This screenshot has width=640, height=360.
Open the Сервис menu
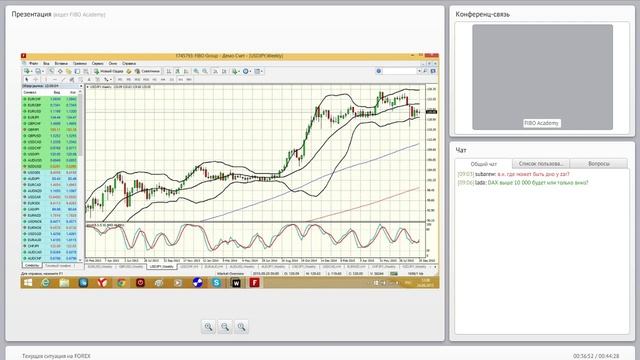[x=98, y=64]
